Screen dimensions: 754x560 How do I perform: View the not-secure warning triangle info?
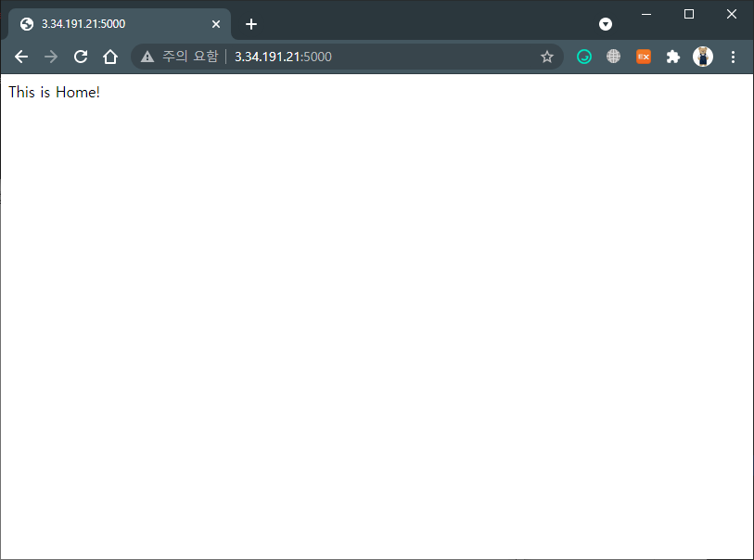pyautogui.click(x=147, y=57)
